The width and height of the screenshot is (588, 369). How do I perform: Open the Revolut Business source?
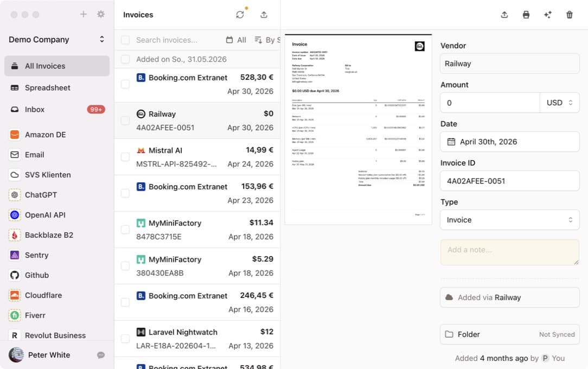coord(57,335)
